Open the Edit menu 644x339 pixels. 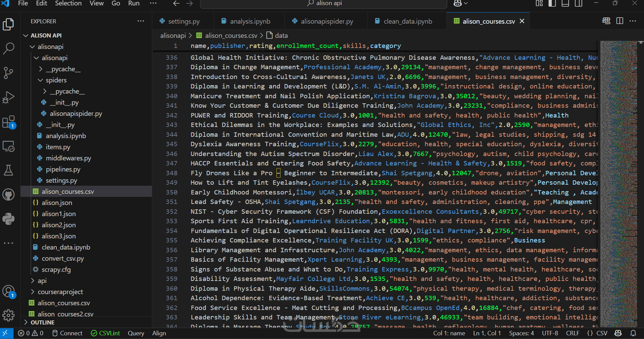point(42,3)
